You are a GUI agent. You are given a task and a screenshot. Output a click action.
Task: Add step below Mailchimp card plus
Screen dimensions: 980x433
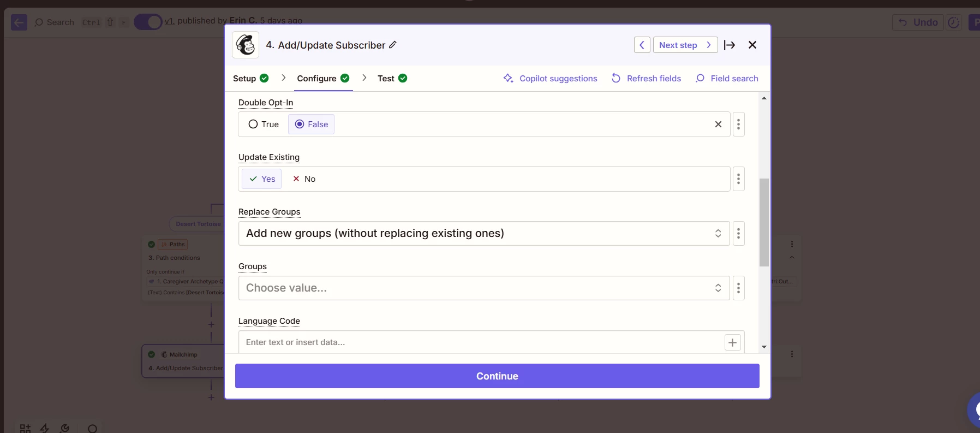[211, 397]
